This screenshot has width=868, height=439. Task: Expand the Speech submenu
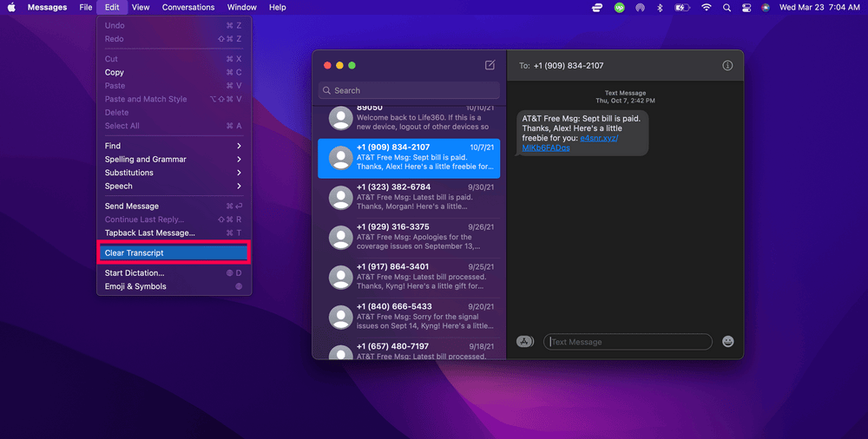(174, 186)
